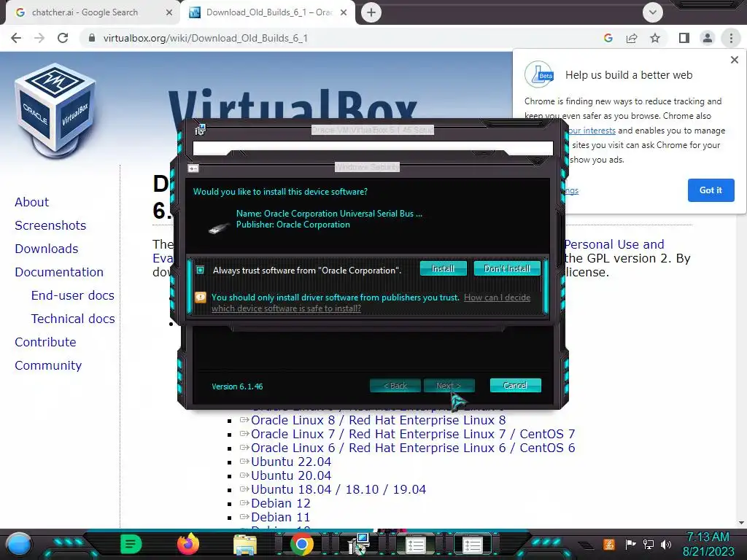Viewport: 747px width, 560px height.
Task: Open Action Center flag icon in tray
Action: (x=631, y=544)
